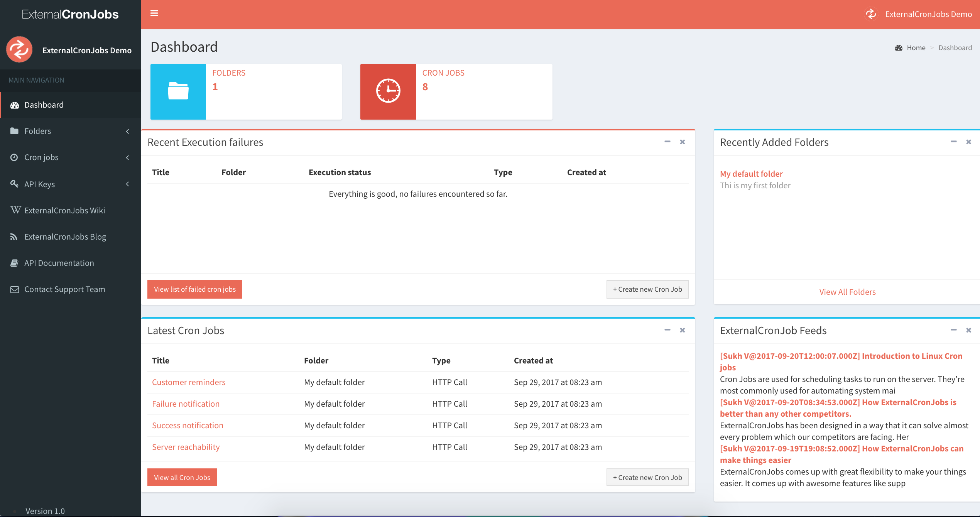The image size is (980, 517).
Task: Click Home in the breadcrumb
Action: click(916, 48)
